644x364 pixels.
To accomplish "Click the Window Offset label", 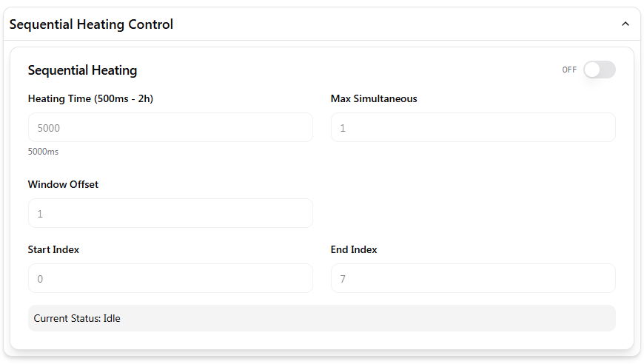I will click(x=63, y=184).
